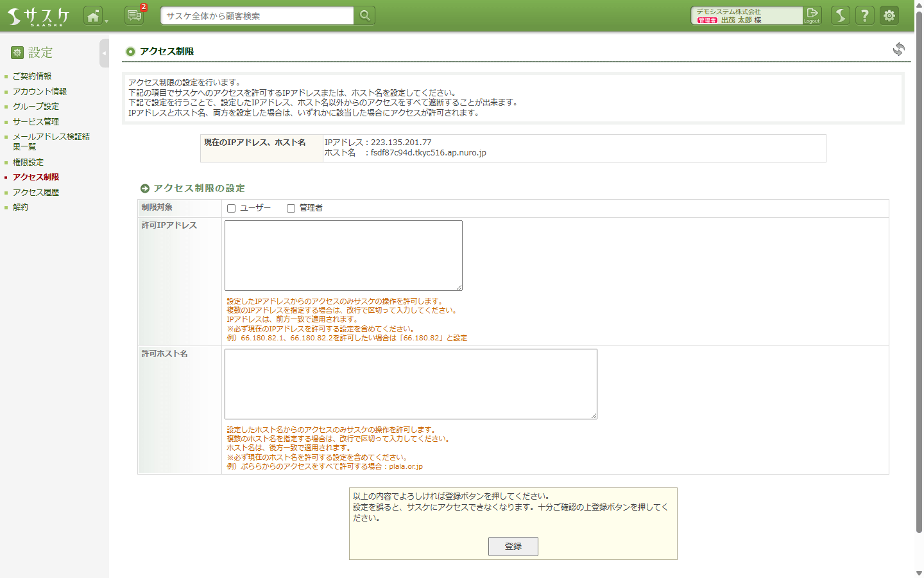Click the settings gear icon in the top bar
The image size is (924, 578).
click(889, 15)
